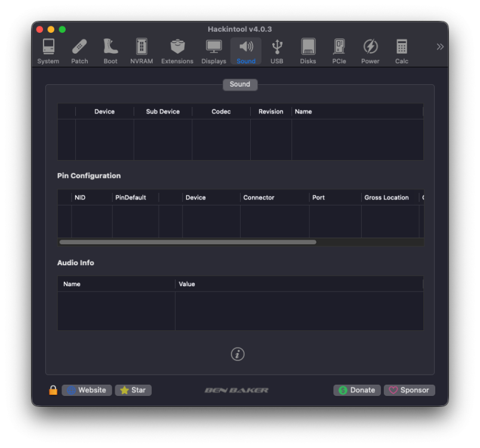Open the Boot section

pyautogui.click(x=110, y=51)
